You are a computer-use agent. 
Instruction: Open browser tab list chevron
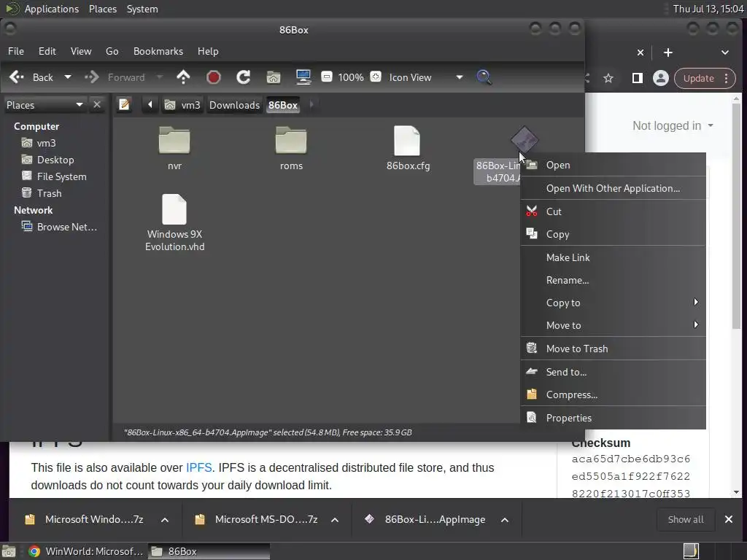coord(724,52)
